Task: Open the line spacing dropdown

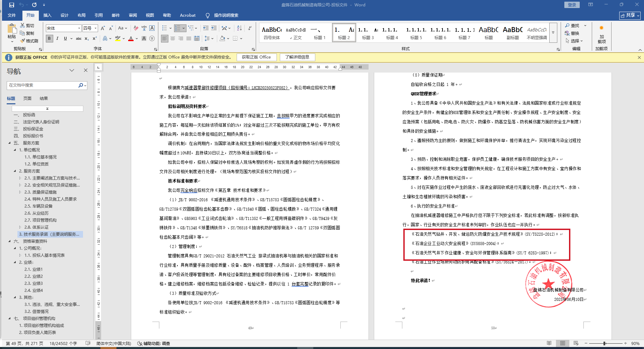Action: tap(209, 38)
